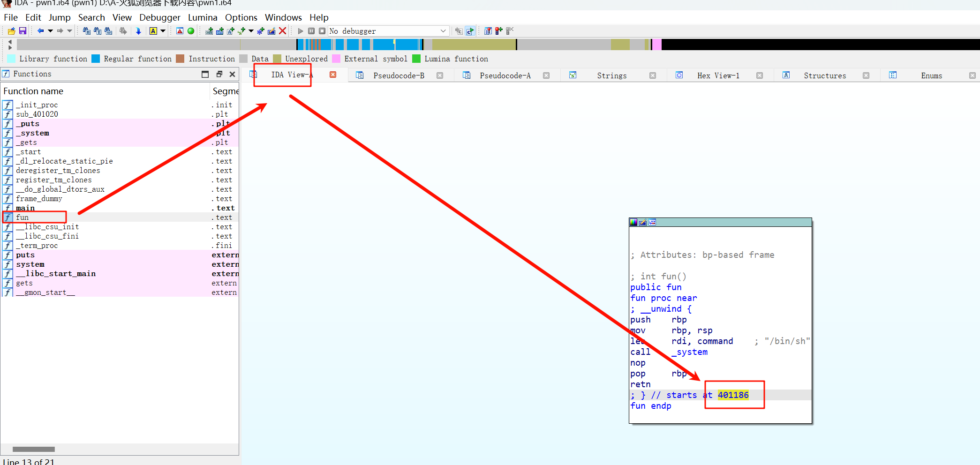Open the Windows menu
Viewport: 980px width, 465px height.
point(283,17)
